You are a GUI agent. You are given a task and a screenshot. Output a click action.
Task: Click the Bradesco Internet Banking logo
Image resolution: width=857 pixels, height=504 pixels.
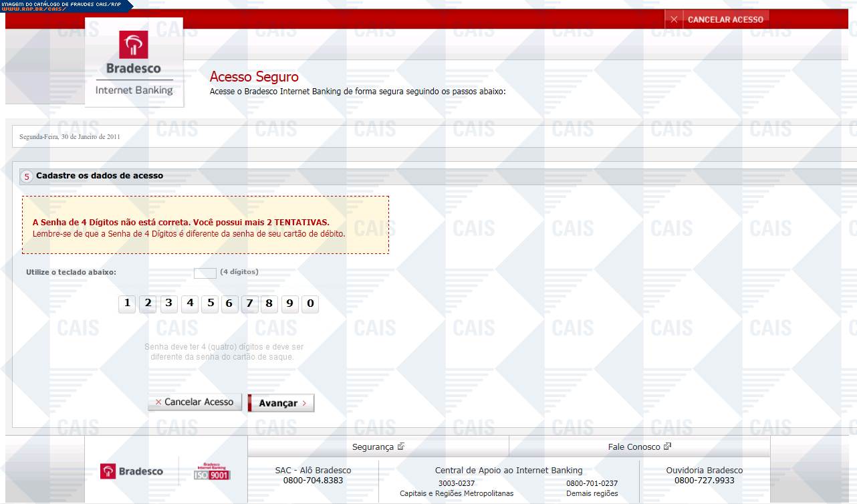(134, 63)
